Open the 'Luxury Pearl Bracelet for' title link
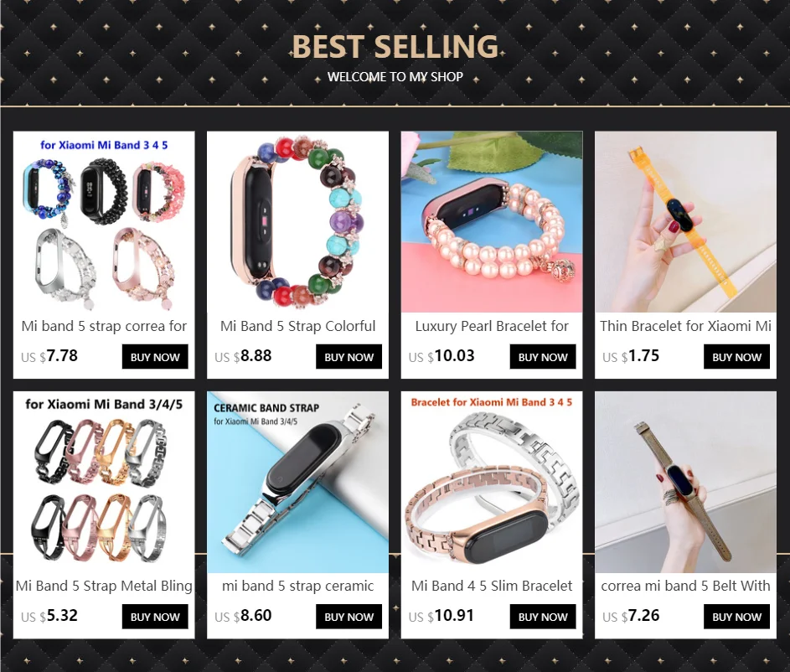 pos(492,326)
